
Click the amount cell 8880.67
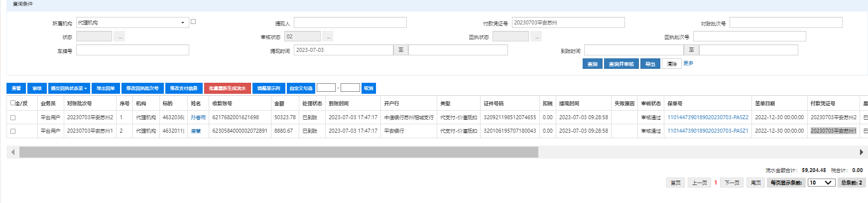285,131
